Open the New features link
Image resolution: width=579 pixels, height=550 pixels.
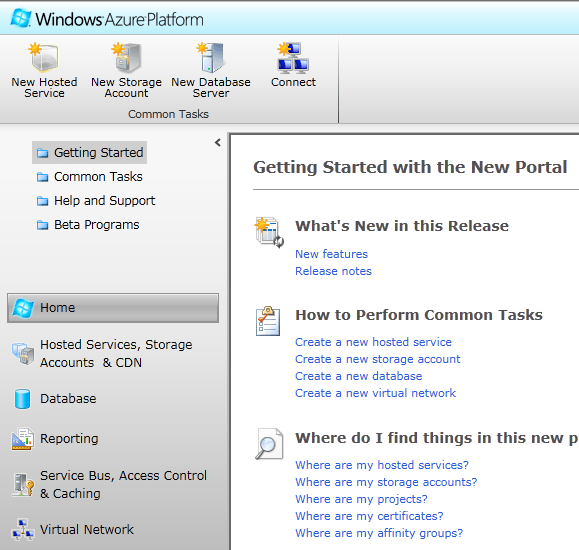[x=332, y=254]
